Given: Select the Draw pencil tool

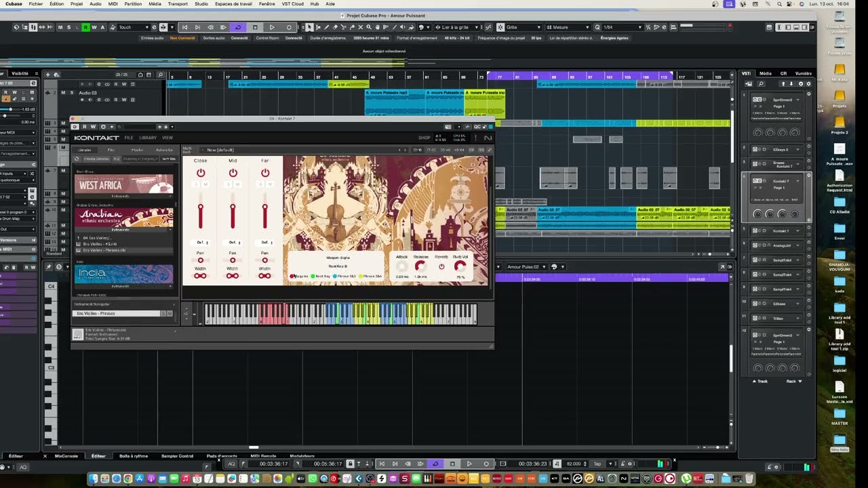Looking at the screenshot, I should coord(327,27).
